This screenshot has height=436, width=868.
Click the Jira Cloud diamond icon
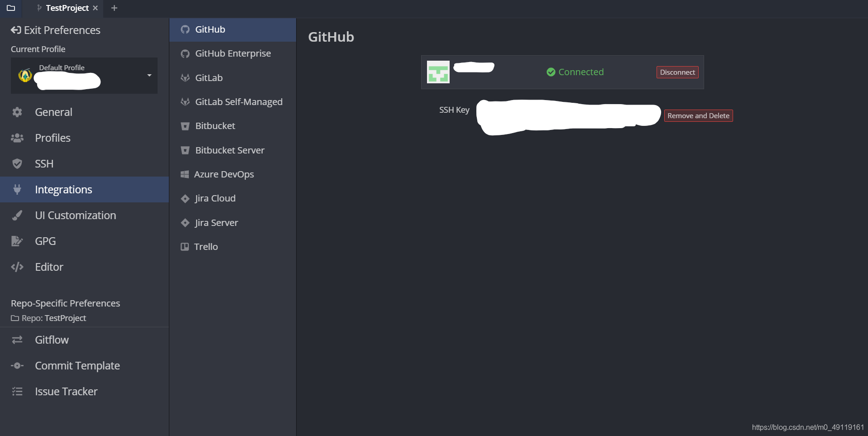pyautogui.click(x=185, y=199)
